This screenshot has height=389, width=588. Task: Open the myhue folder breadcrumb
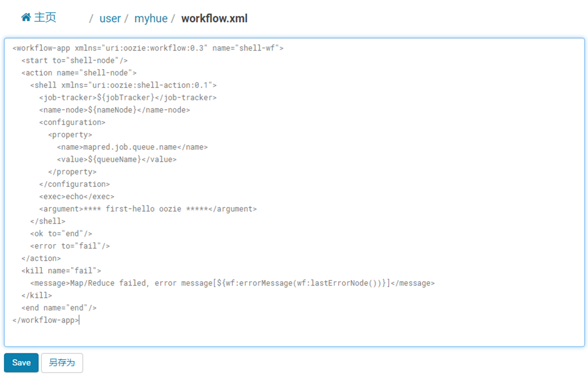[151, 19]
